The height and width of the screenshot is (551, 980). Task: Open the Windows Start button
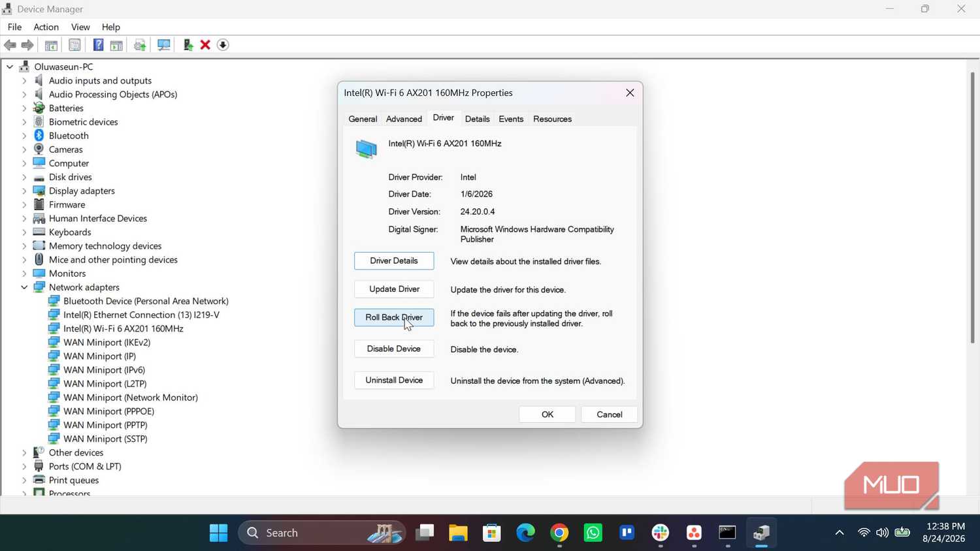pos(219,533)
